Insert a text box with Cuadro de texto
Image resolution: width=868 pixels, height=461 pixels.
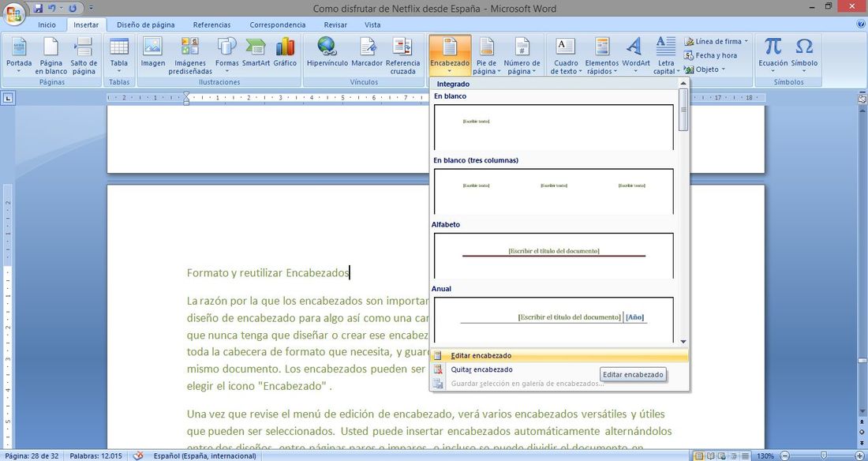(566, 55)
